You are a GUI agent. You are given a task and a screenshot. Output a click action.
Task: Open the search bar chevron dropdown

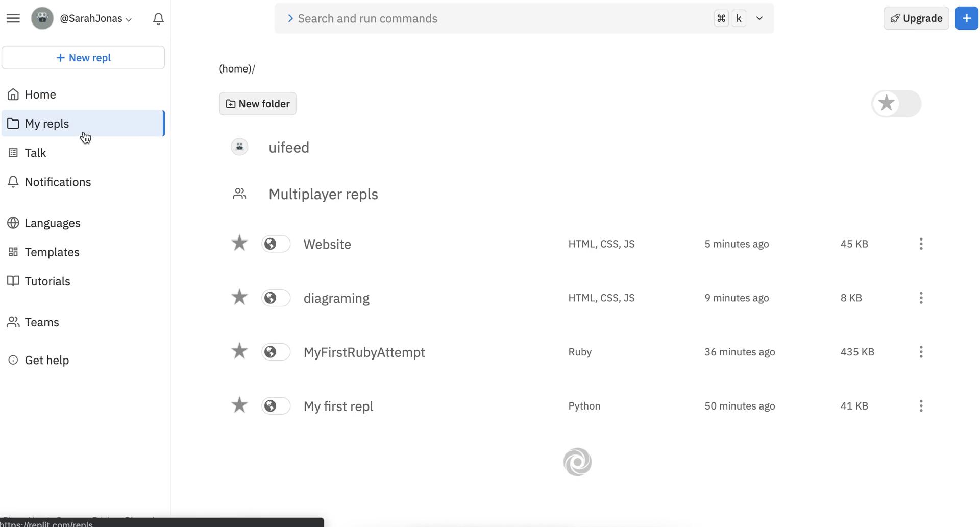[759, 18]
